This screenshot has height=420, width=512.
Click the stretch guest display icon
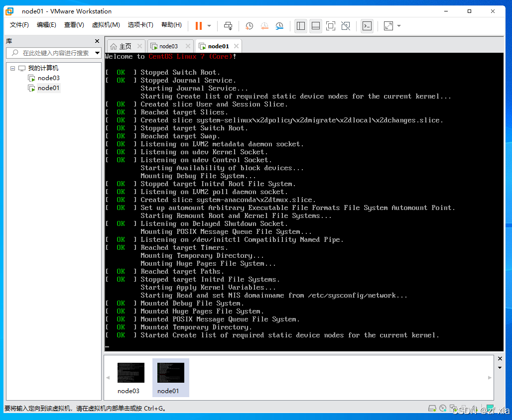[x=388, y=26]
